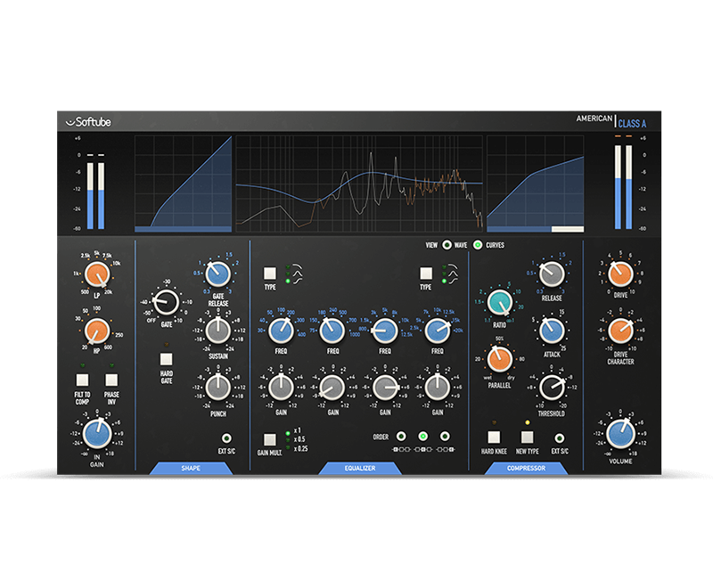713x588 pixels.
Task: Click the GAIN MULT button
Action: [x=270, y=439]
